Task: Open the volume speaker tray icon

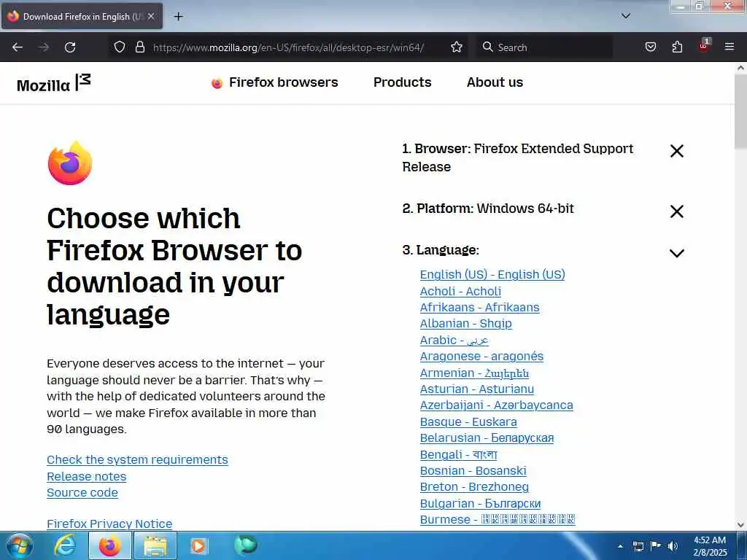Action: pos(673,545)
